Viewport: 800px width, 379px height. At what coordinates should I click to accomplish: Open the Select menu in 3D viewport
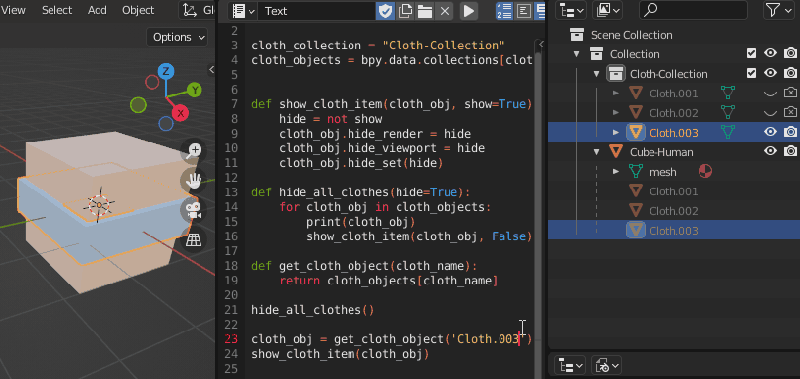click(57, 10)
